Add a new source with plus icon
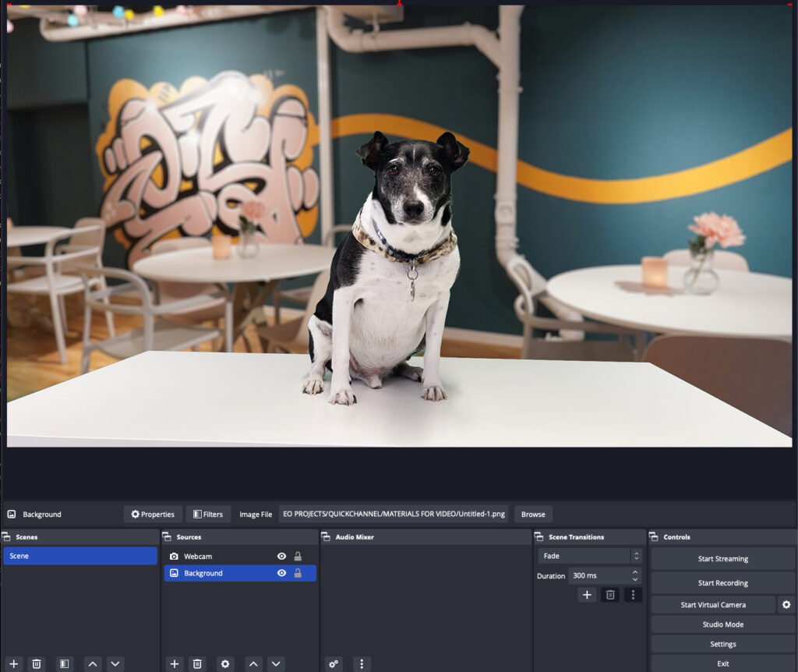Screen dimensions: 798x672 point(175,663)
